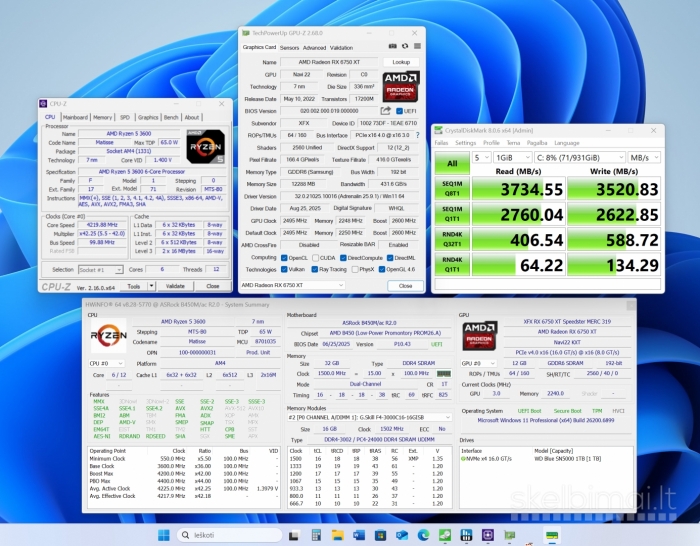Image resolution: width=700 pixels, height=546 pixels.
Task: Toggle the Ray Tracing checkbox
Action: 315,269
